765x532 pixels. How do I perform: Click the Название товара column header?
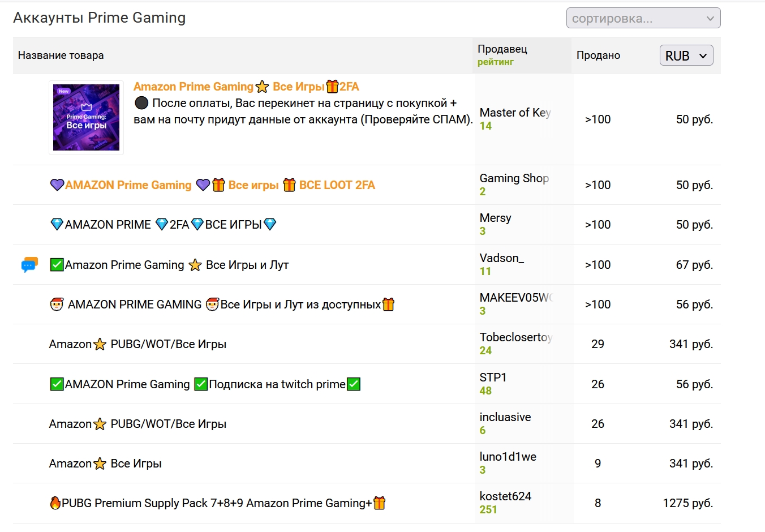(61, 55)
